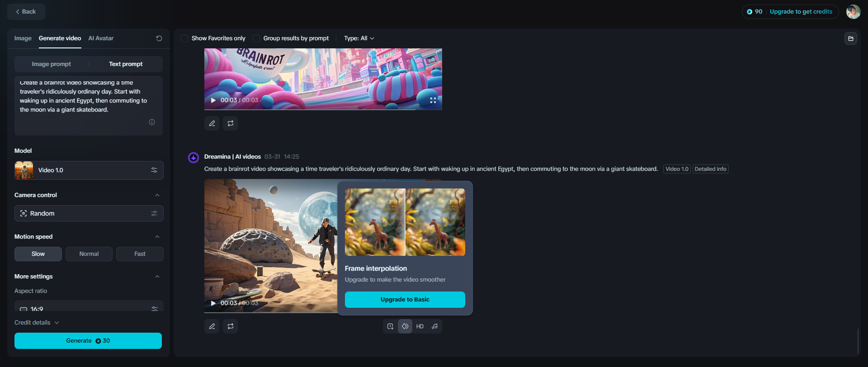Switch to the AI Avatar tab
This screenshot has height=367, width=868.
101,38
